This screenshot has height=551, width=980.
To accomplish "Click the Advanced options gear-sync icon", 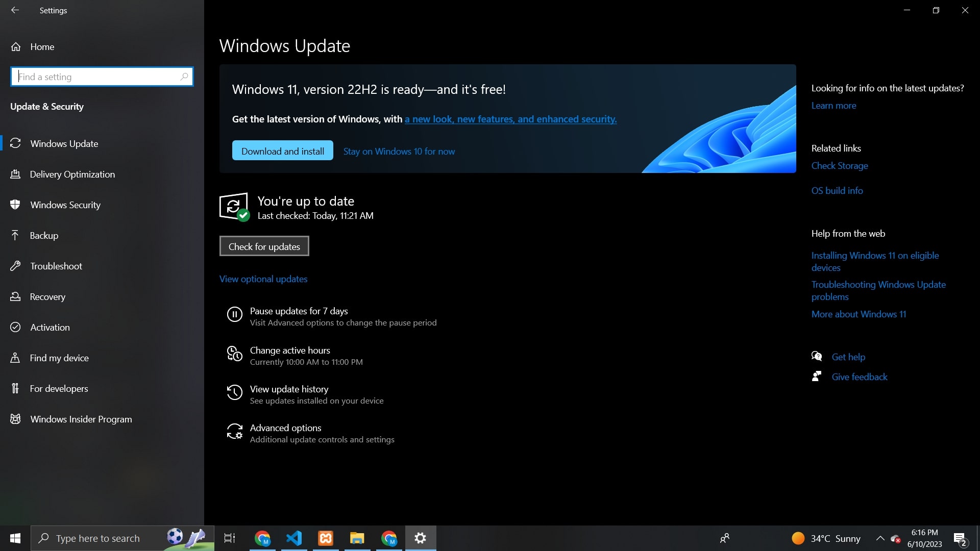I will pyautogui.click(x=234, y=431).
